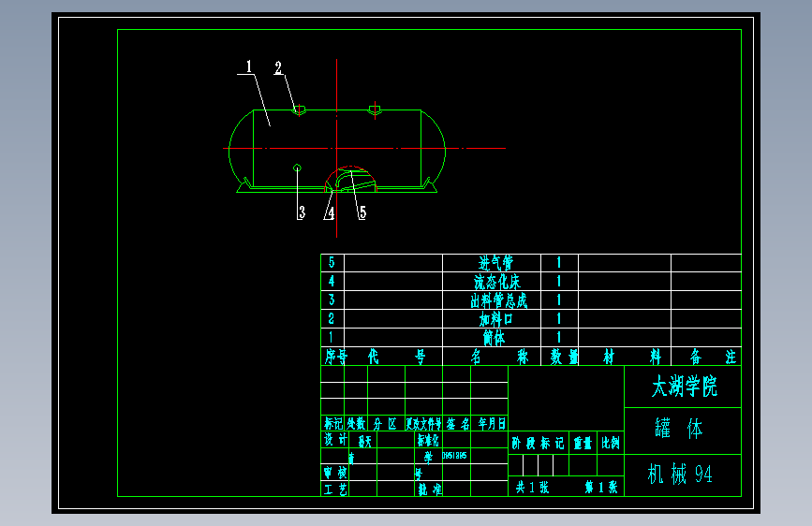Image resolution: width=812 pixels, height=526 pixels.
Task: Click the 批准 label
Action: click(x=430, y=489)
